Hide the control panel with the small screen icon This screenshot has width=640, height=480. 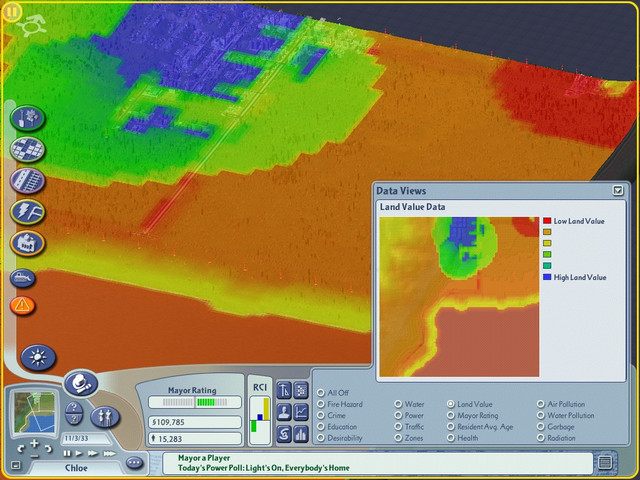(x=15, y=465)
